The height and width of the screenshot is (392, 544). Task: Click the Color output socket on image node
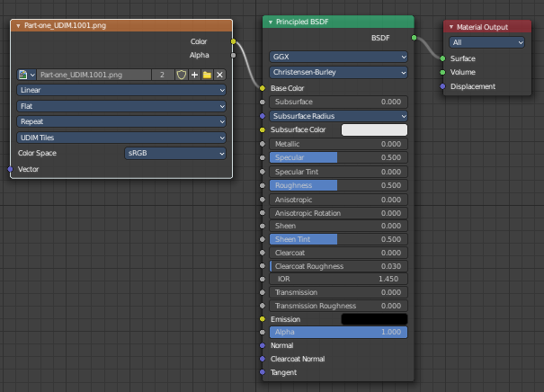[233, 41]
